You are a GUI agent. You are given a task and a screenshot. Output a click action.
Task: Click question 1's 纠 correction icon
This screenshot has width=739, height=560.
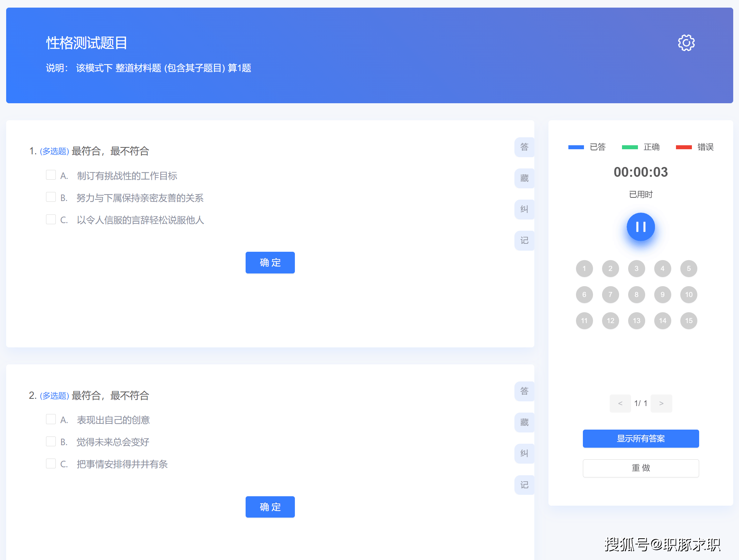(524, 209)
